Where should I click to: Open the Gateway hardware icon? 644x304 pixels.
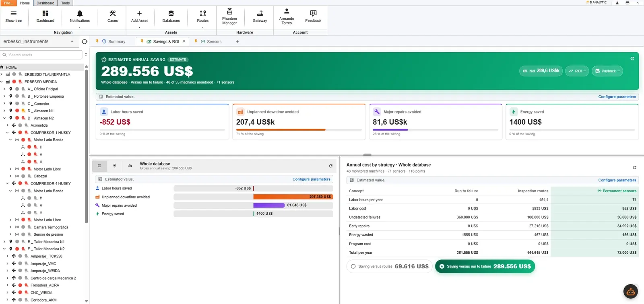tap(260, 16)
